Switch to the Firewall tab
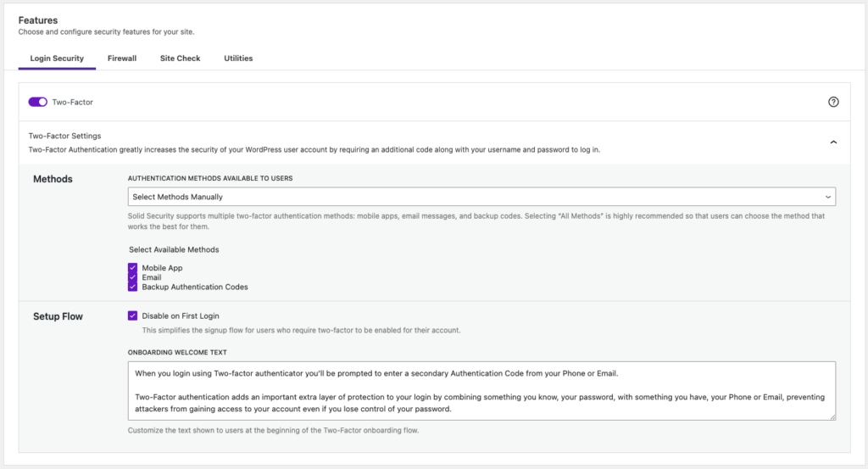Image resolution: width=868 pixels, height=469 pixels. [x=122, y=59]
